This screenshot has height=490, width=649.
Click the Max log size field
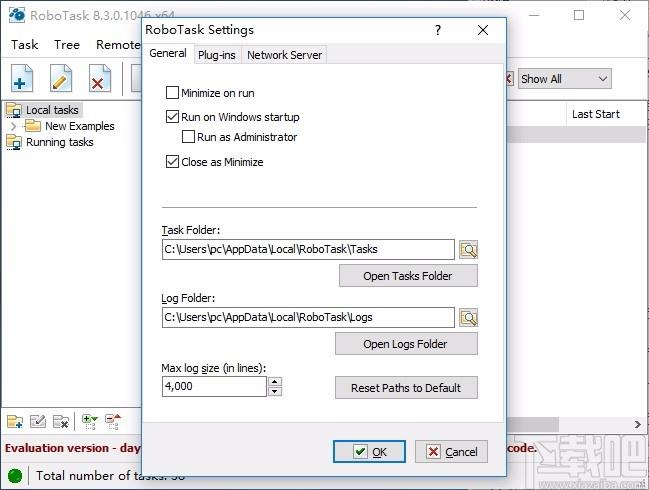coord(214,387)
